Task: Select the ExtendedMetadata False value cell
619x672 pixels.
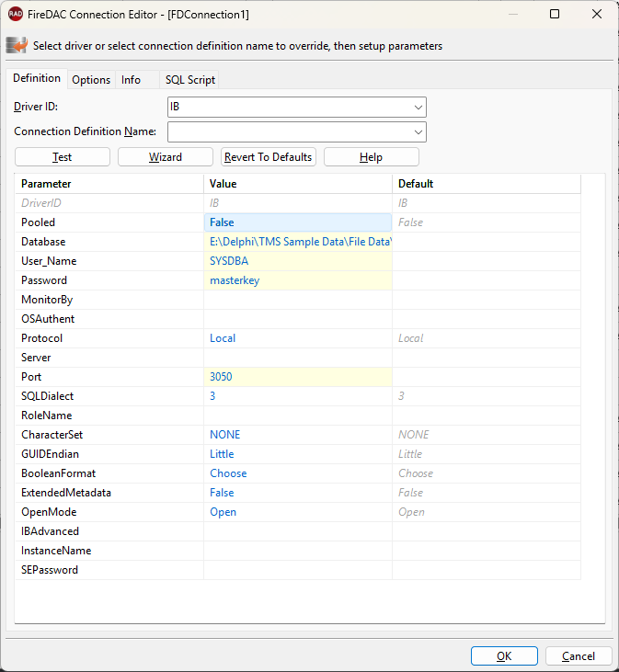Action: point(297,493)
